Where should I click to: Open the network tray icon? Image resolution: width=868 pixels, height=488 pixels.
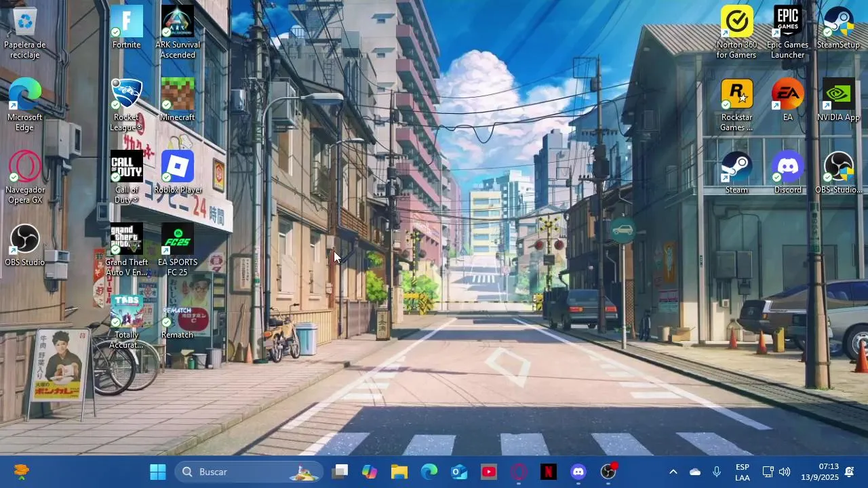tap(768, 472)
